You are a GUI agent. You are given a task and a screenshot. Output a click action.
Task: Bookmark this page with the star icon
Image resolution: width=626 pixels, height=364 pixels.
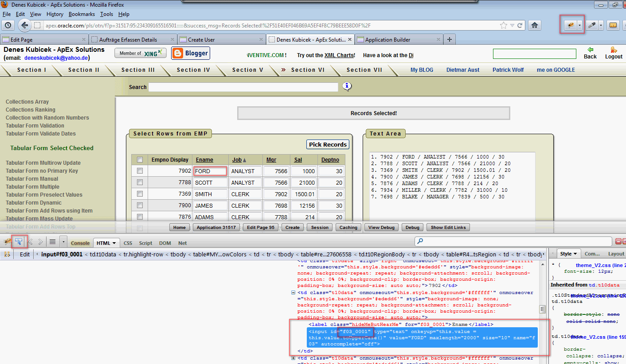pos(504,25)
